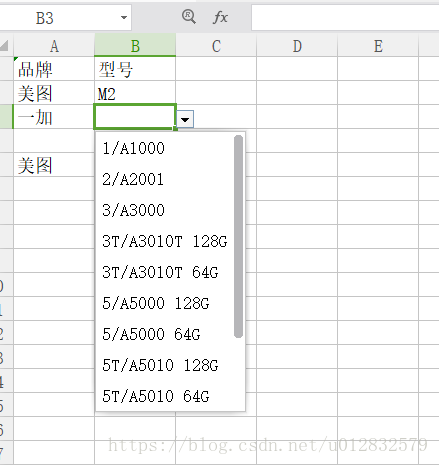This screenshot has height=465, width=439.
Task: Pick 3T/A3010T 64G list option
Action: click(x=165, y=272)
